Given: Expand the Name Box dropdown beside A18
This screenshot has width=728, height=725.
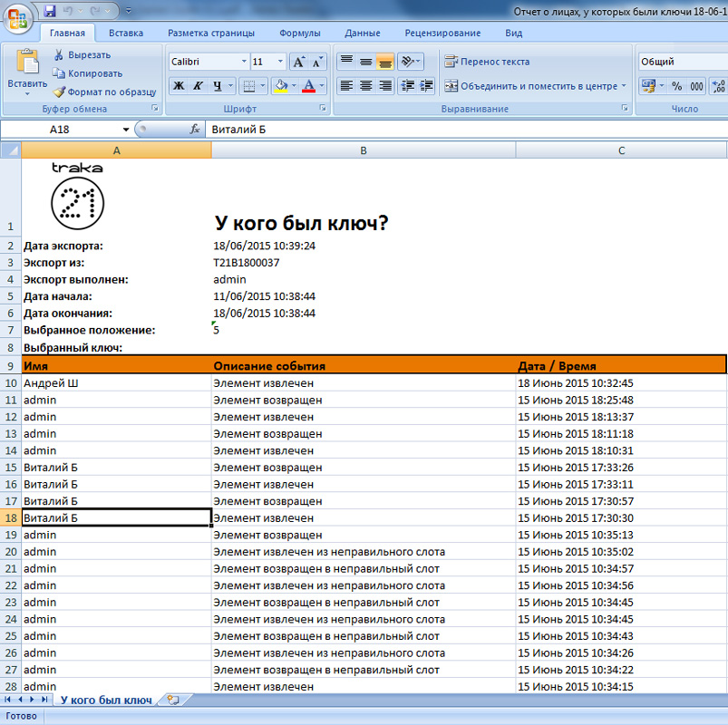Looking at the screenshot, I should 126,130.
